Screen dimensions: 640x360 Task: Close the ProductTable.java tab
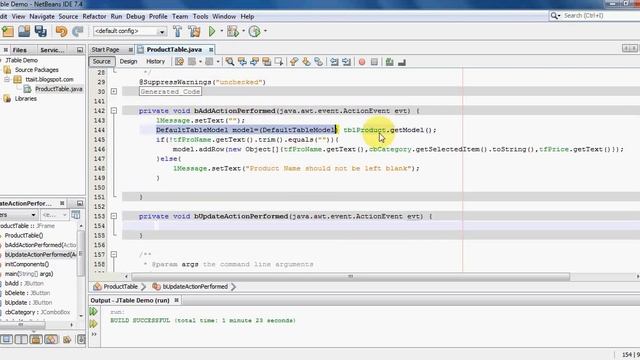[211, 49]
